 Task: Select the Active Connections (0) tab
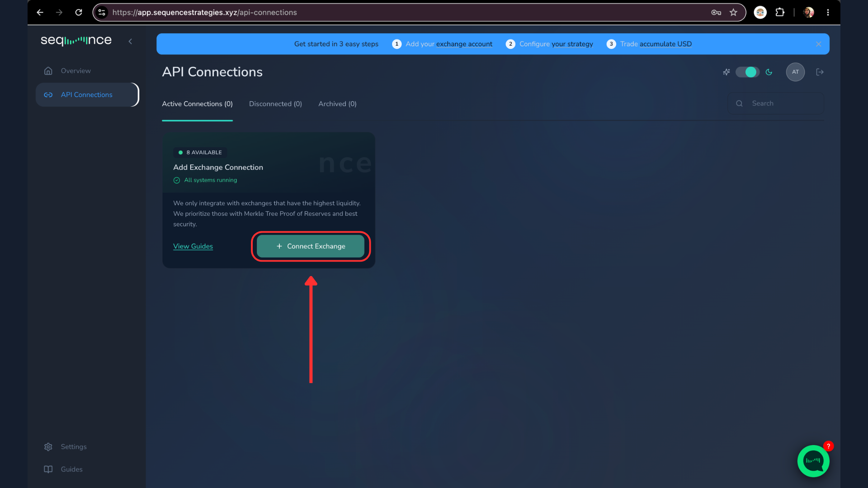pyautogui.click(x=197, y=104)
